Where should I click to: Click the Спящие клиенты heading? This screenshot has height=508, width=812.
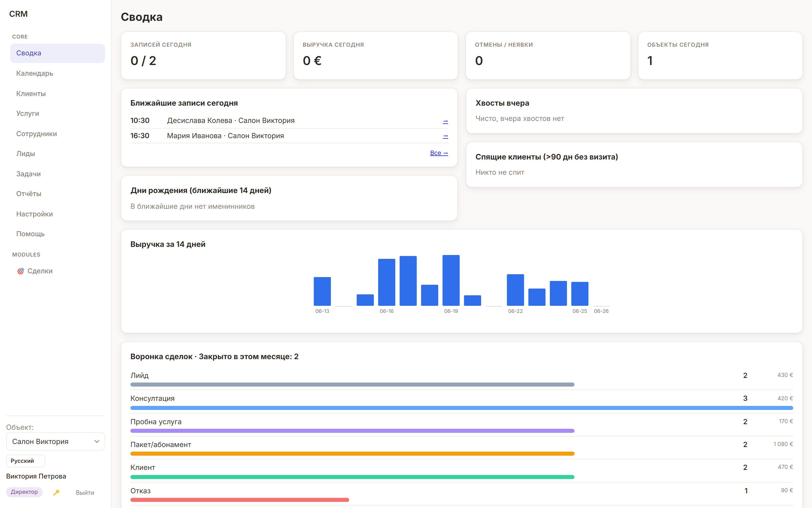click(x=547, y=157)
